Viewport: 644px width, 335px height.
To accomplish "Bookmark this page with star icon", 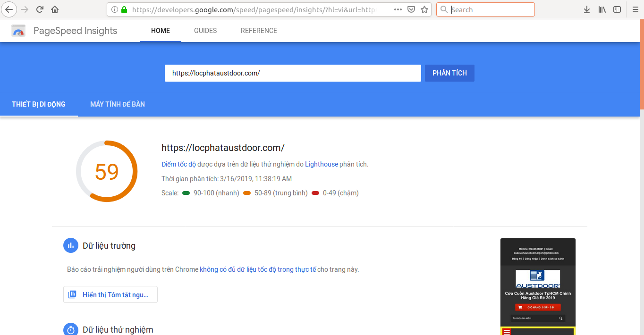I will pyautogui.click(x=424, y=9).
